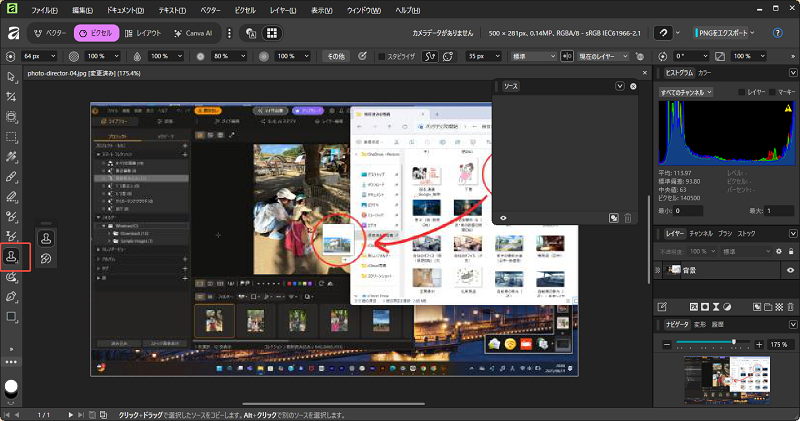Screen dimensions: 800x421
Task: Close the ソース panel
Action: [x=633, y=86]
